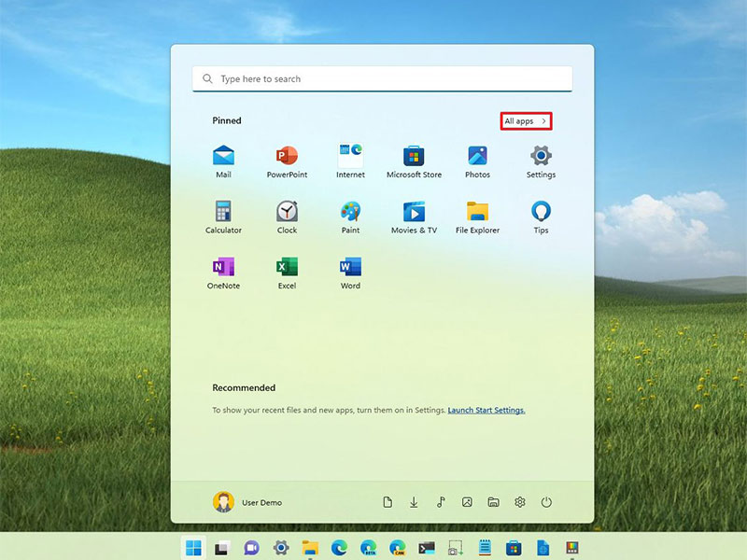Image resolution: width=747 pixels, height=560 pixels.
Task: Open the pinned Internet folder
Action: pyautogui.click(x=350, y=161)
